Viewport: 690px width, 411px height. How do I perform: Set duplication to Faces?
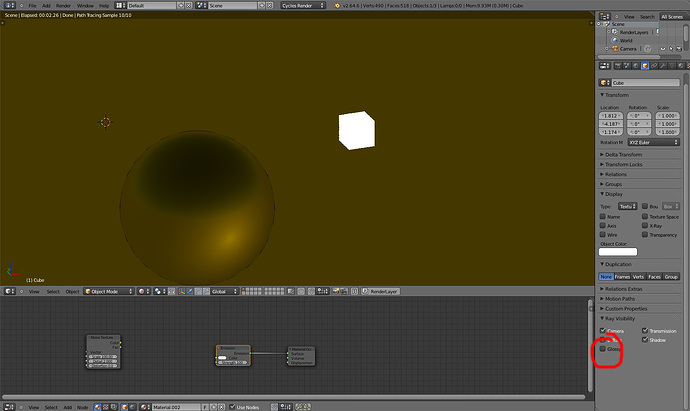tap(654, 276)
